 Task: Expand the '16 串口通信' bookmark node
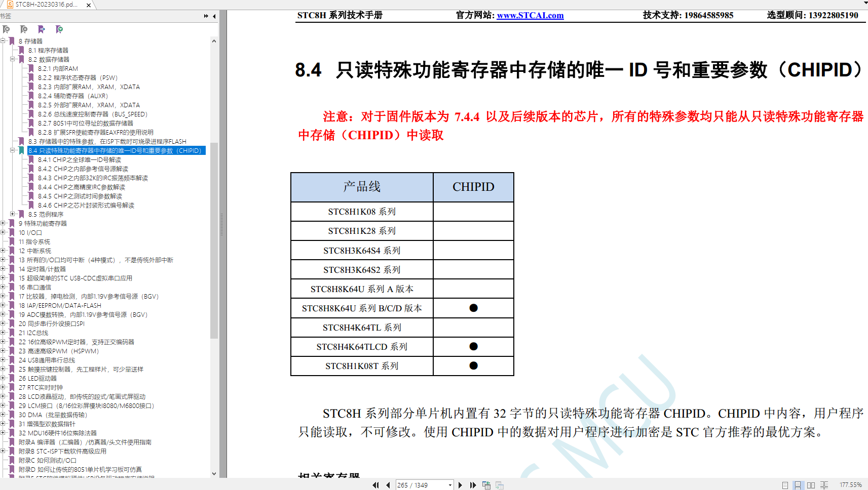(3, 287)
